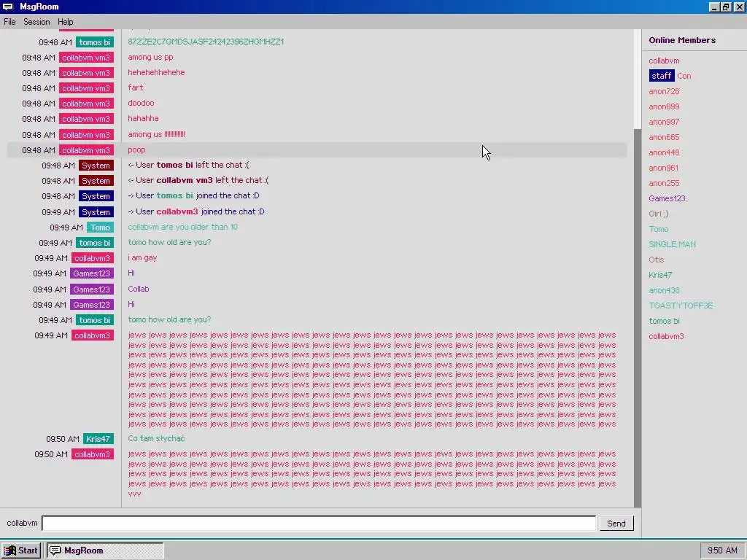Click 'collabvm are you older than 10' message
Screen dimensions: 747x560
pos(182,227)
